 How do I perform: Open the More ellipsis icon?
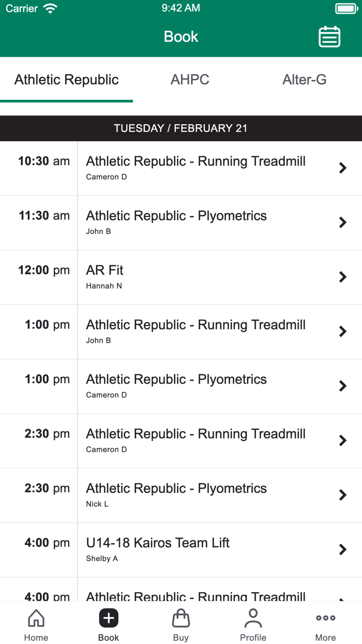click(x=325, y=618)
